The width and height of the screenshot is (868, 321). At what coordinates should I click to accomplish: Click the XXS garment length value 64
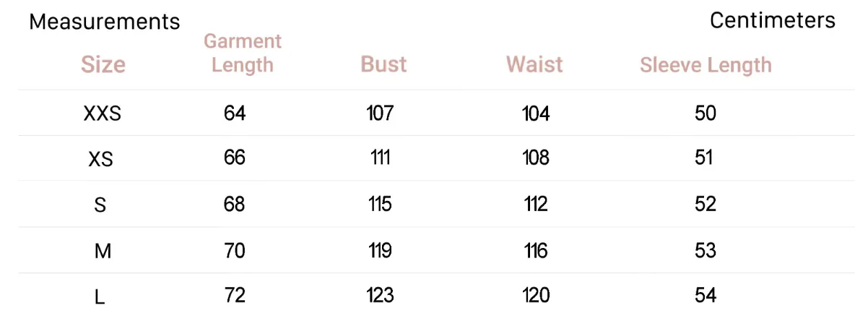tap(235, 114)
